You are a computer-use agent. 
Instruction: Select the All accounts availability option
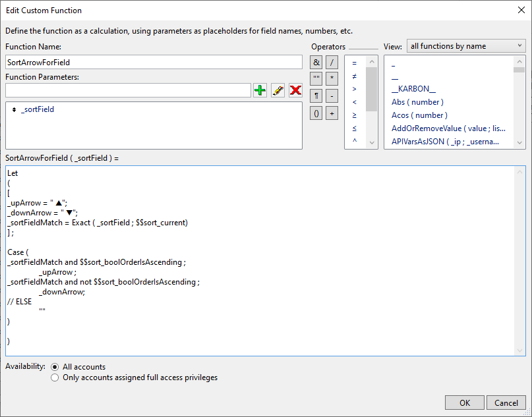(55, 367)
